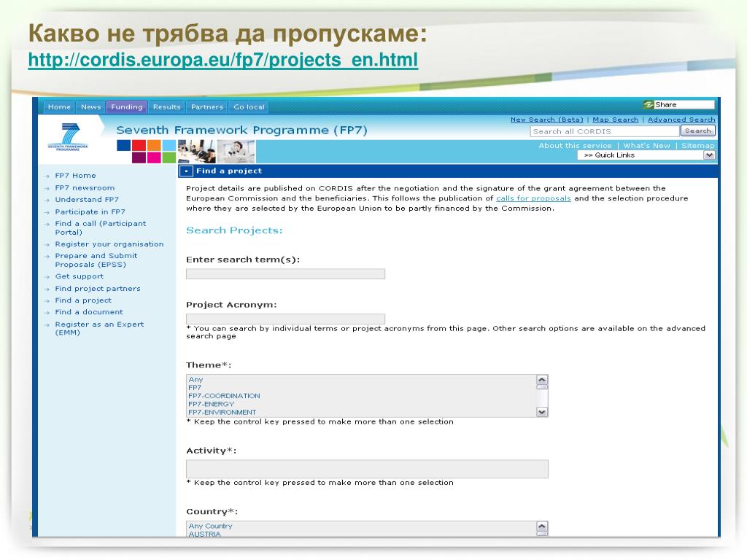Image resolution: width=747 pixels, height=560 pixels.
Task: Click Theme list scroll up arrow
Action: tap(542, 380)
